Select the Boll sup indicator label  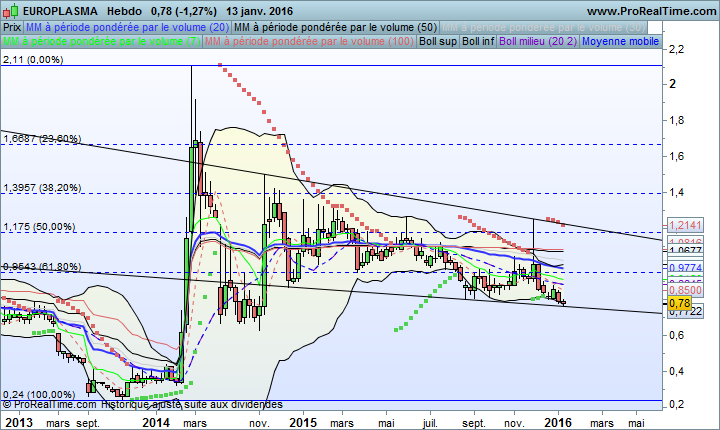pyautogui.click(x=438, y=41)
